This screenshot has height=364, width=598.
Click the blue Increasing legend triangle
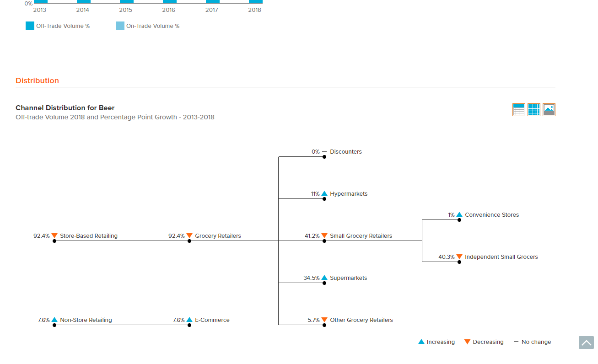point(421,342)
